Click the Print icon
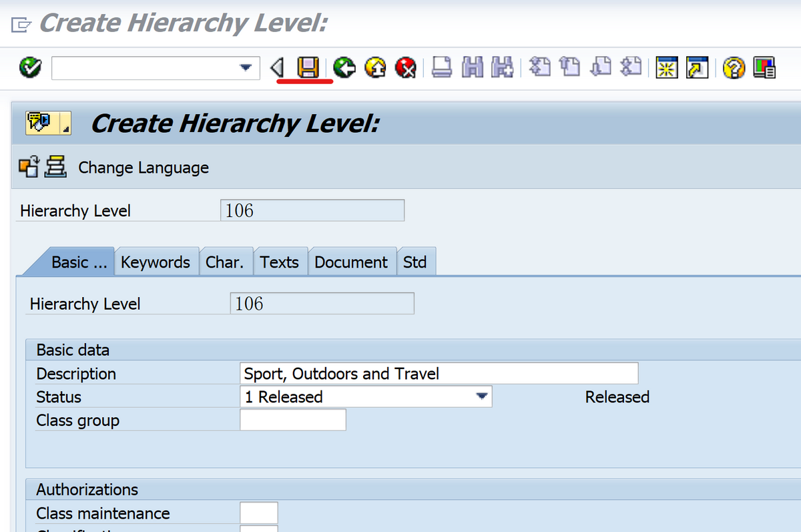801x532 pixels. 442,67
